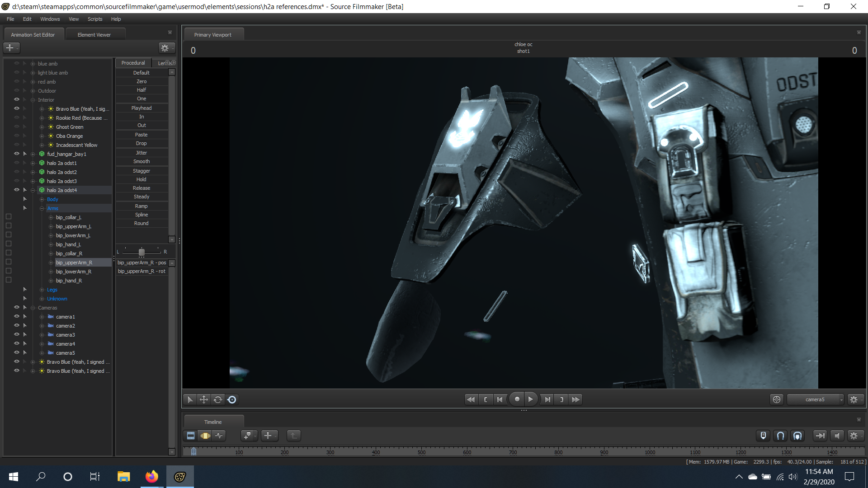Mute audio with the speaker icon in timeline
The image size is (868, 488).
click(x=837, y=436)
